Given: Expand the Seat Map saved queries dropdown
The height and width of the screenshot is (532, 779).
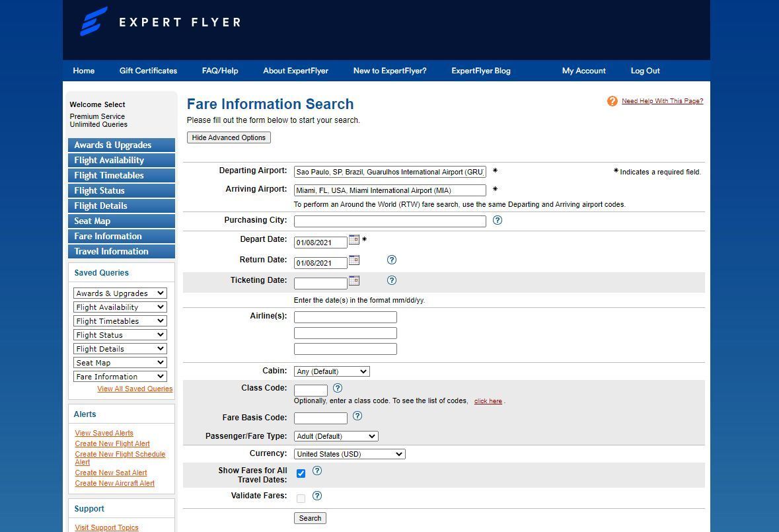Looking at the screenshot, I should click(x=120, y=363).
